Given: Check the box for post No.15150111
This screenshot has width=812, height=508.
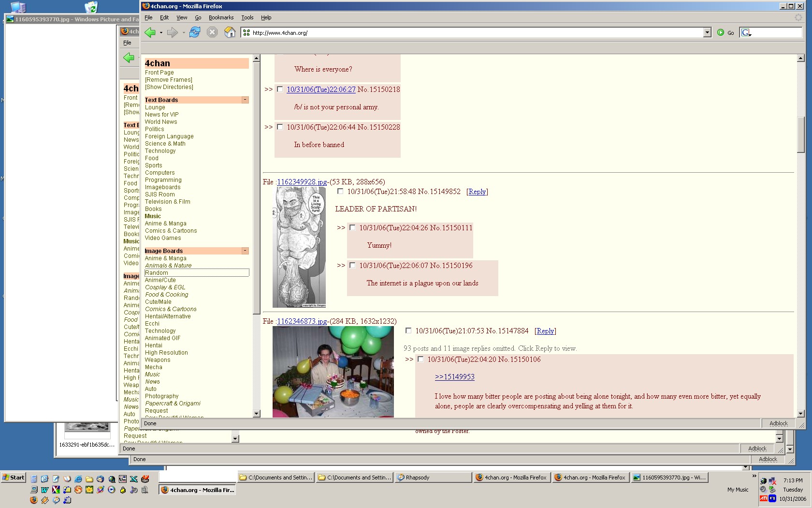Looking at the screenshot, I should [352, 227].
